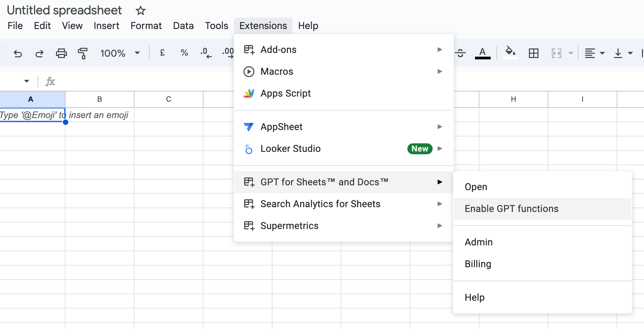Click the print icon in toolbar
The width and height of the screenshot is (644, 329).
coord(61,53)
